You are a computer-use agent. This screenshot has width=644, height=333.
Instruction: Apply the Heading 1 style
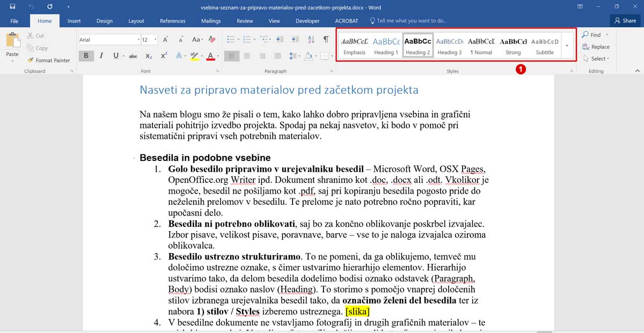386,46
